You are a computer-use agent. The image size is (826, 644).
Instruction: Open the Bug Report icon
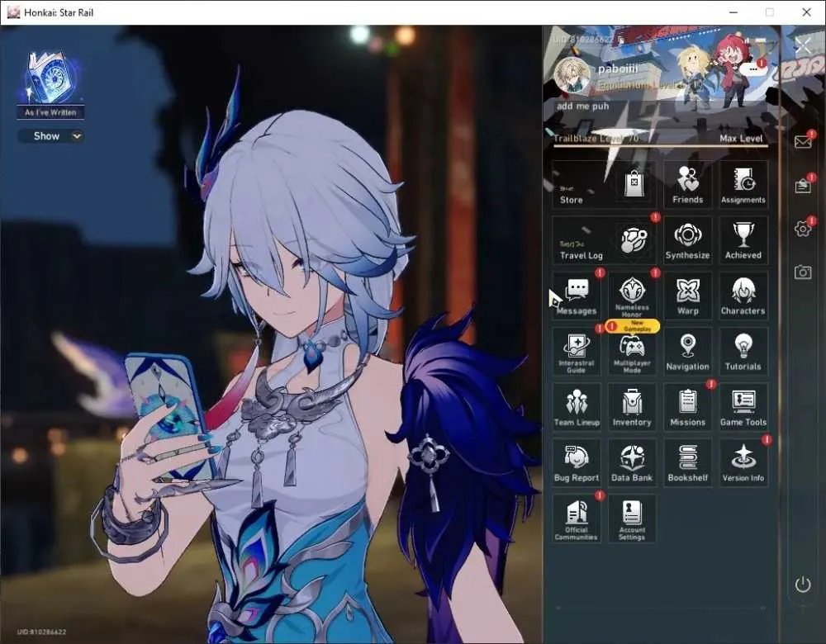click(577, 462)
